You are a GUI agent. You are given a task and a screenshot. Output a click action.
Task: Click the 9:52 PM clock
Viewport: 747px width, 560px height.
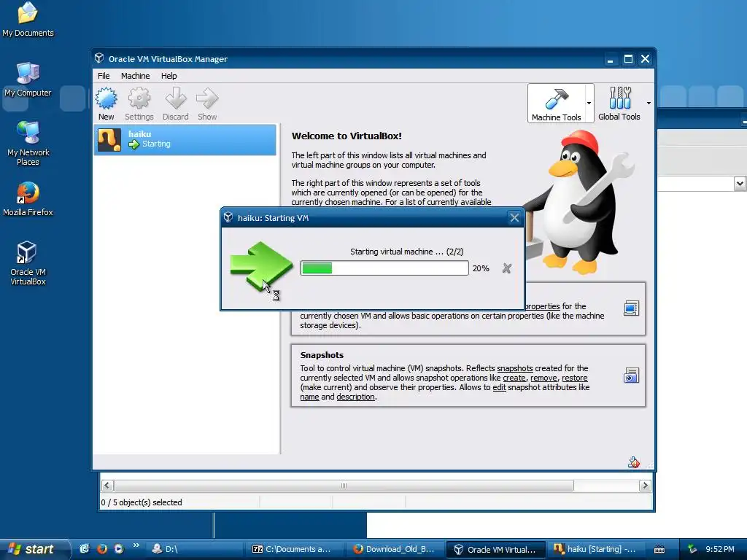click(720, 549)
